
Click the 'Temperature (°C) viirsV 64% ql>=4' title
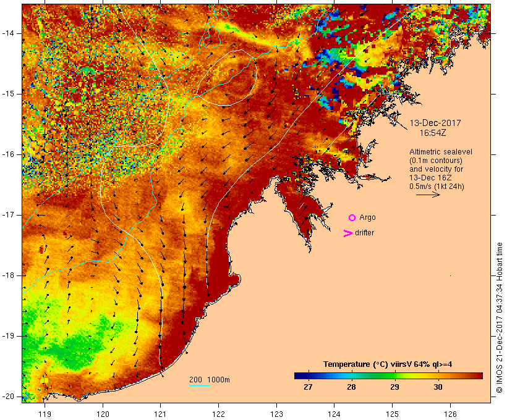(x=388, y=364)
